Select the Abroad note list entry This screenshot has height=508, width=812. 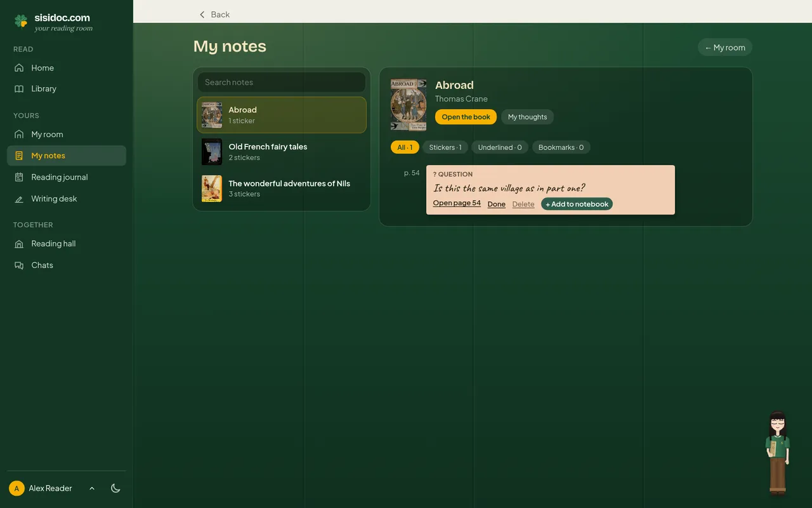(x=282, y=115)
